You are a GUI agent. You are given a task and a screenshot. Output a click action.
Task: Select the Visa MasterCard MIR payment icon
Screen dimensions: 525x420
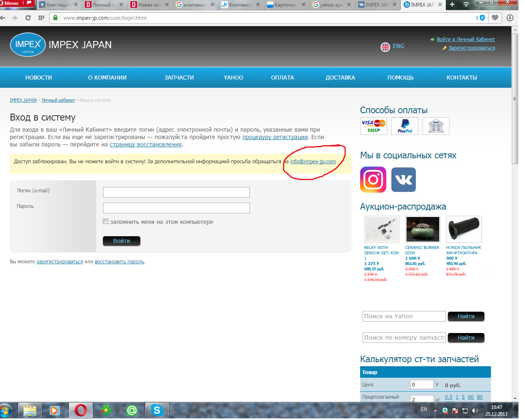[374, 126]
